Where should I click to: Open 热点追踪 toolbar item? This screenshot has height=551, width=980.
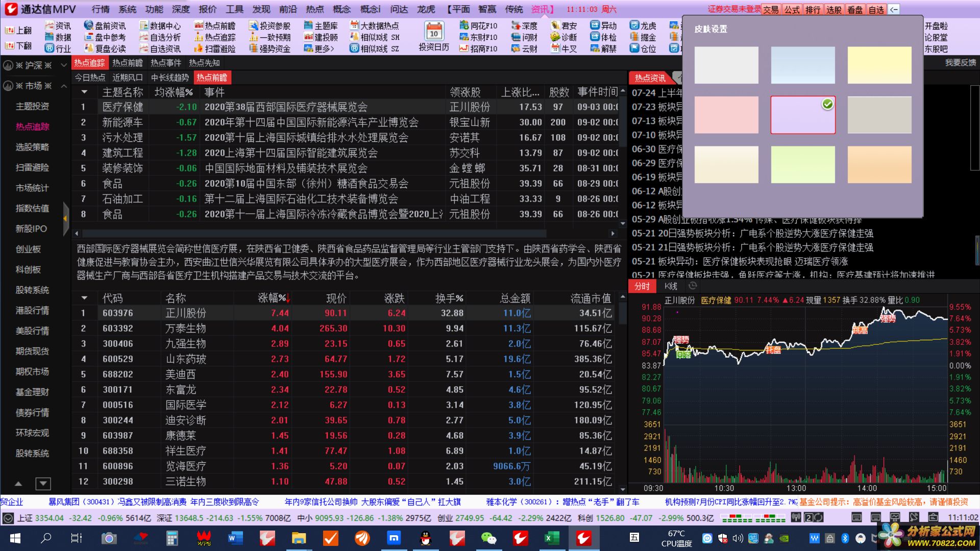(214, 37)
